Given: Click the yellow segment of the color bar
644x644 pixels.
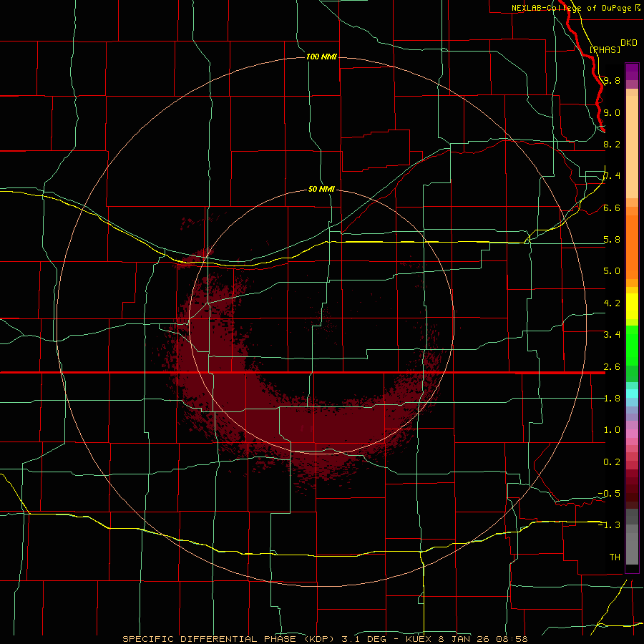Looking at the screenshot, I should 632,306.
